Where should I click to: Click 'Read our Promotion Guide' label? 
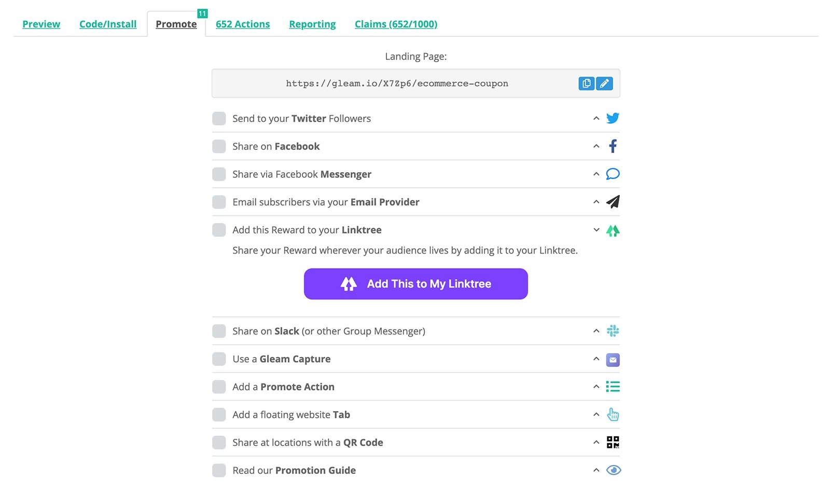click(294, 470)
